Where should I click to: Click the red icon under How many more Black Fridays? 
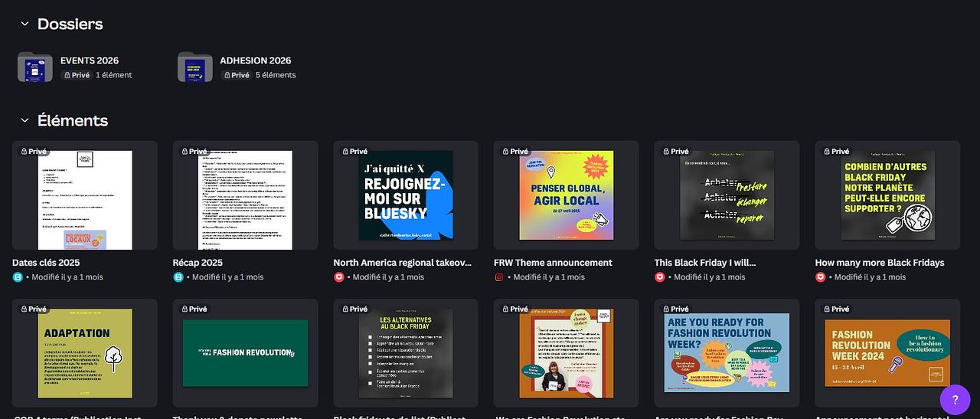tap(821, 277)
